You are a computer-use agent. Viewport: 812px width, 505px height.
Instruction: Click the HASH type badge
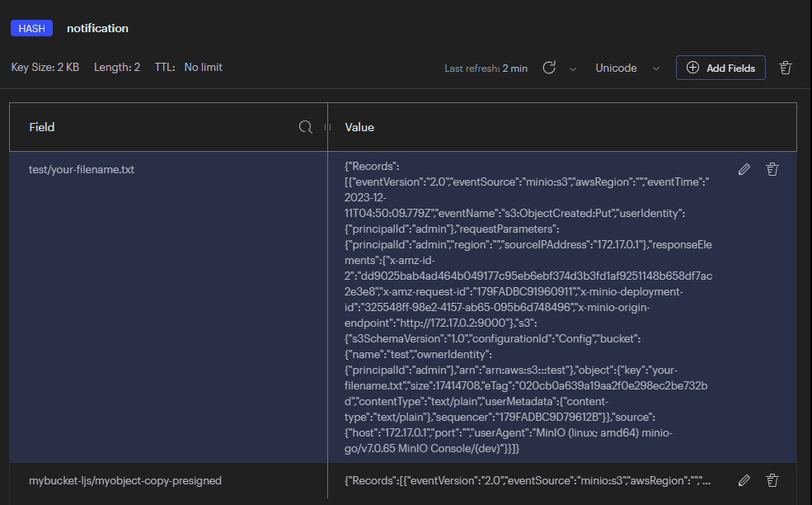coord(31,28)
